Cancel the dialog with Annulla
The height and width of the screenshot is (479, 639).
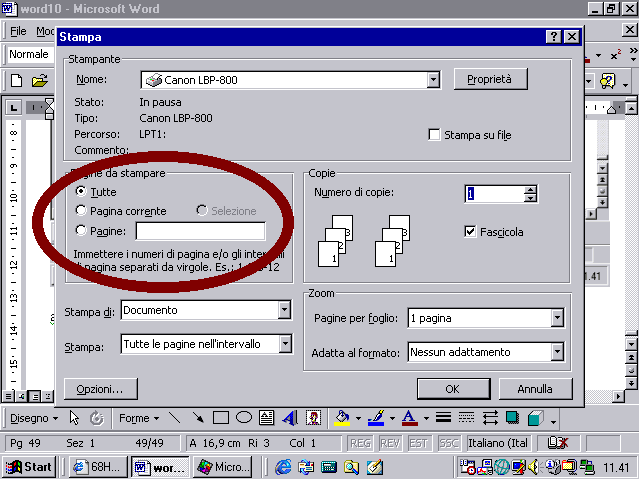tap(535, 389)
